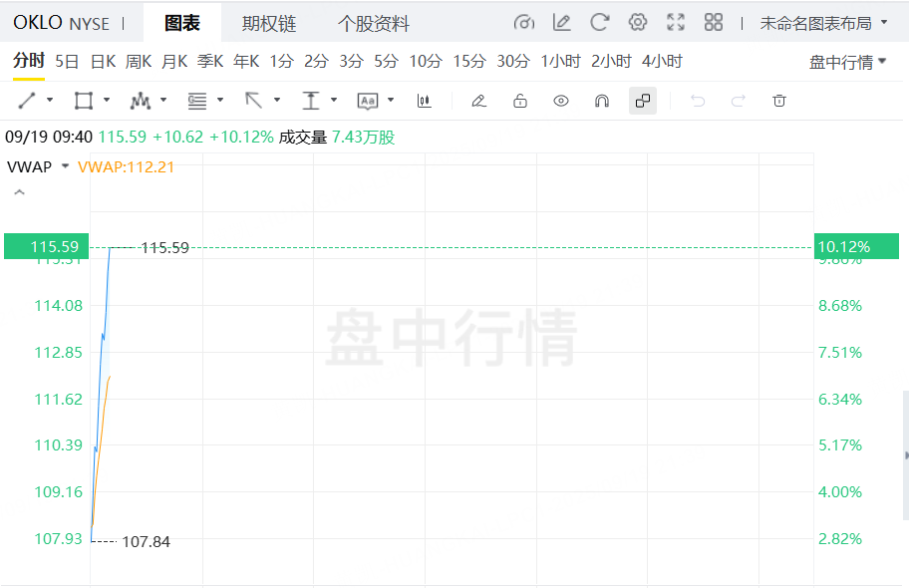The height and width of the screenshot is (588, 909).
Task: Delete drawings with the trash icon
Action: point(779,101)
